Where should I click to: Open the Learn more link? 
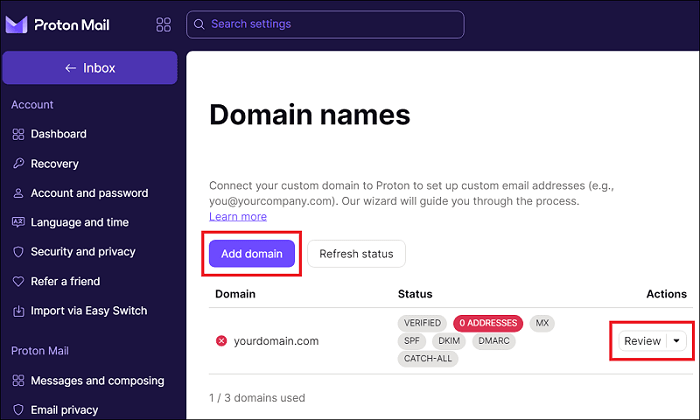pos(238,216)
